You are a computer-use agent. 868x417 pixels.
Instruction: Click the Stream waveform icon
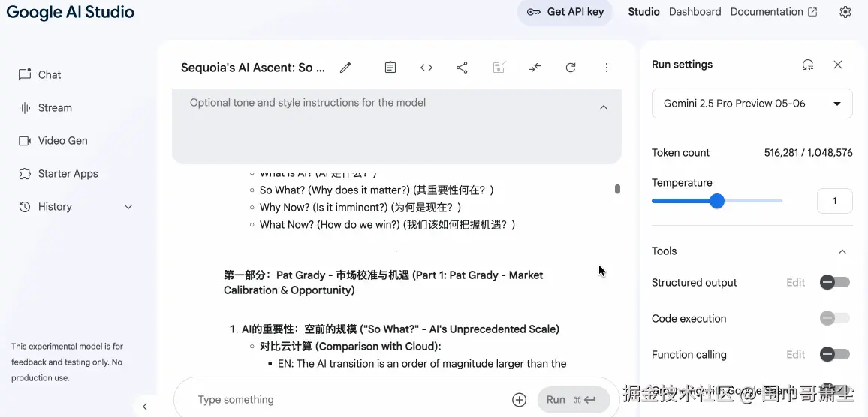coord(24,108)
